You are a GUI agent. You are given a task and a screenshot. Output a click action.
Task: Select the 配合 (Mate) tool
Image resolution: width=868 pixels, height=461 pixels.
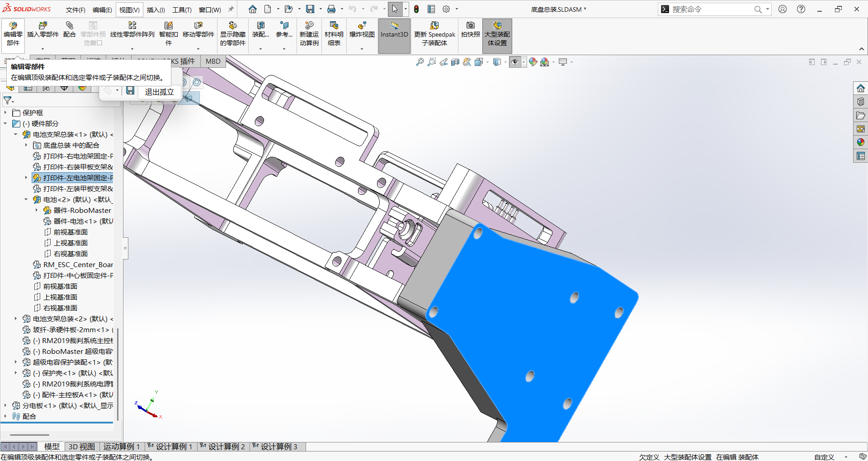coord(69,30)
